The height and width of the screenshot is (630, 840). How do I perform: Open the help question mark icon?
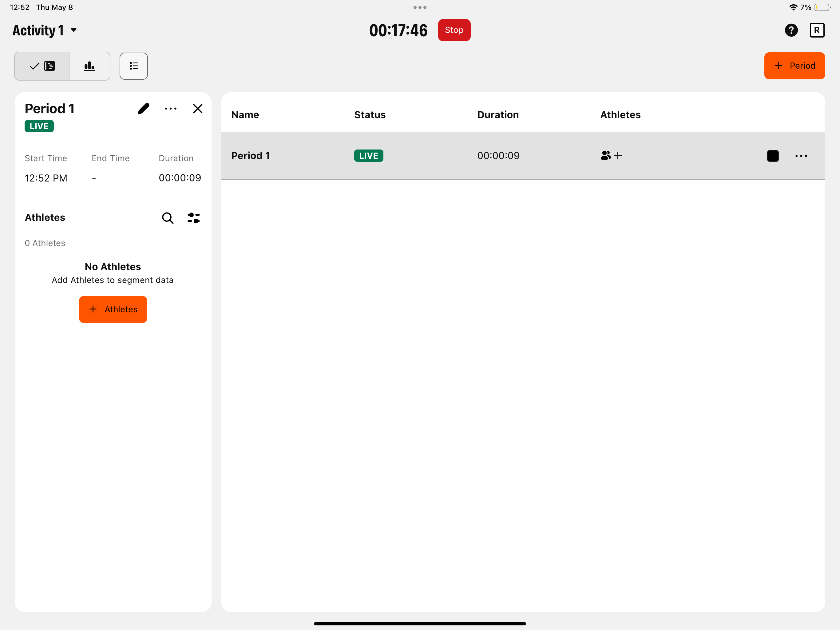[x=791, y=30]
